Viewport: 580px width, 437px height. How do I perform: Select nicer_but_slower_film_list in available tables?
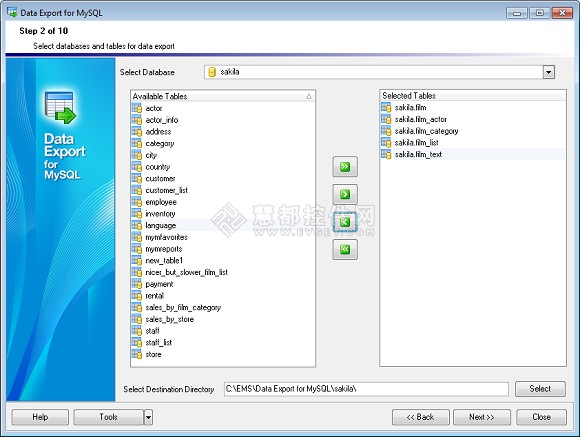(186, 272)
